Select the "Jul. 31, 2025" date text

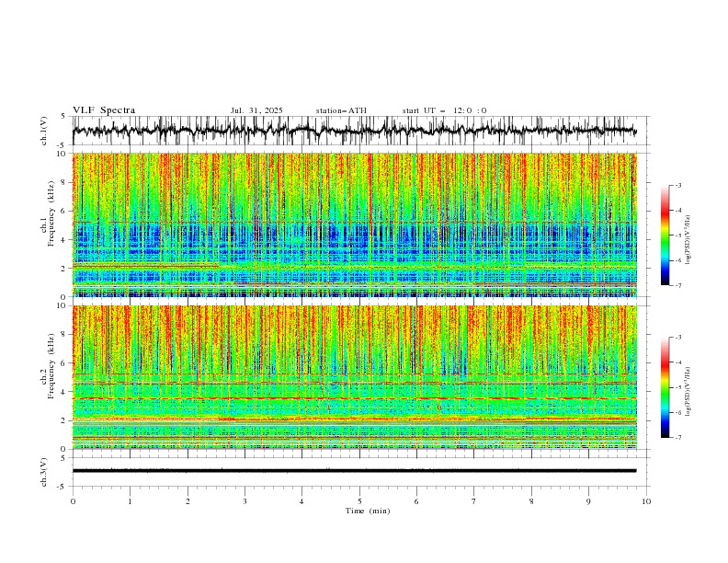tap(256, 110)
